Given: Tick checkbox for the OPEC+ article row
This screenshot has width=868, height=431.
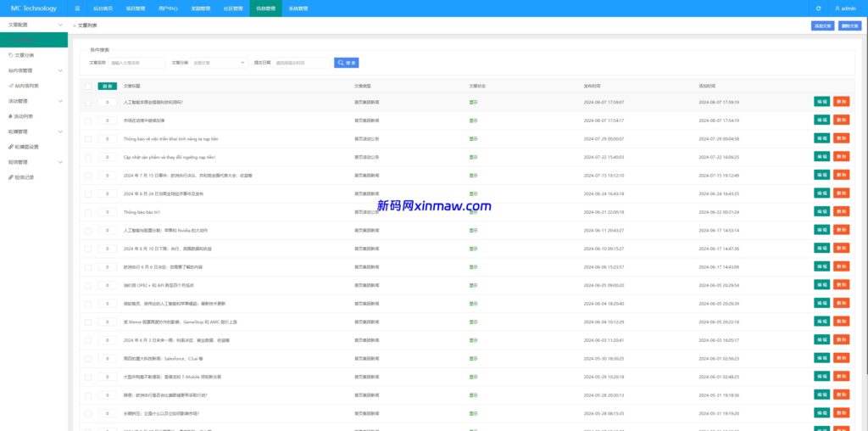Looking at the screenshot, I should 88,285.
